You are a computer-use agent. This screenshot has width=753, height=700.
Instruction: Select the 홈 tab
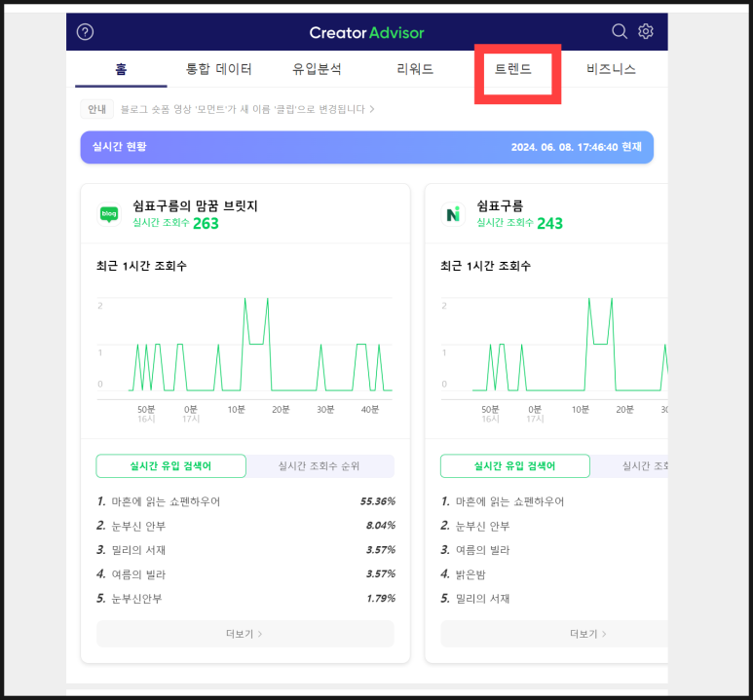click(x=121, y=70)
